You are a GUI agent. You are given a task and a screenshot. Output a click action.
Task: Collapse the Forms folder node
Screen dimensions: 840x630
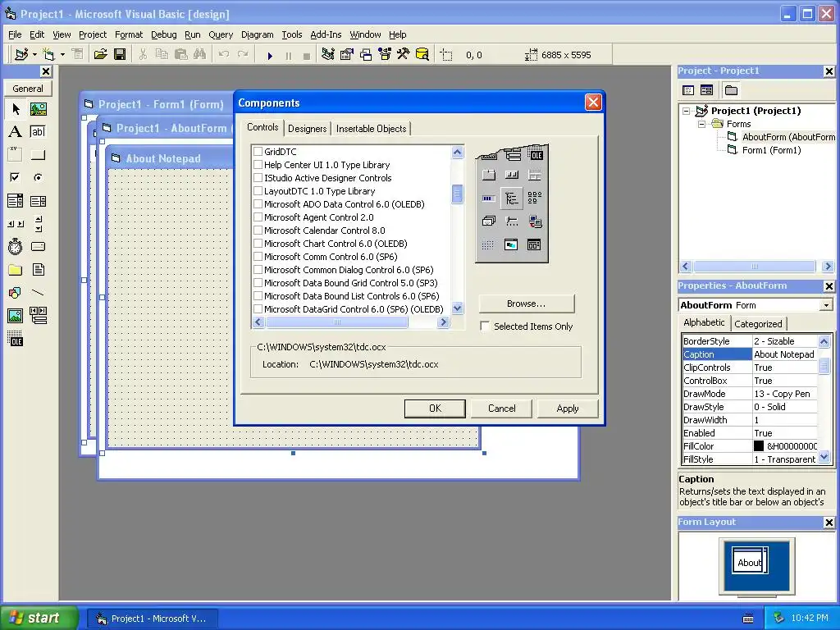point(702,124)
